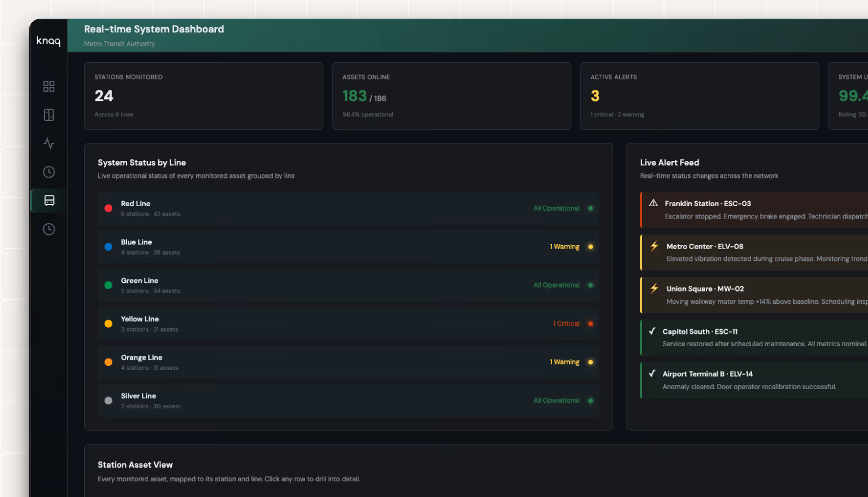Click the Blue Line color dot
This screenshot has height=497, width=868.
tap(108, 247)
